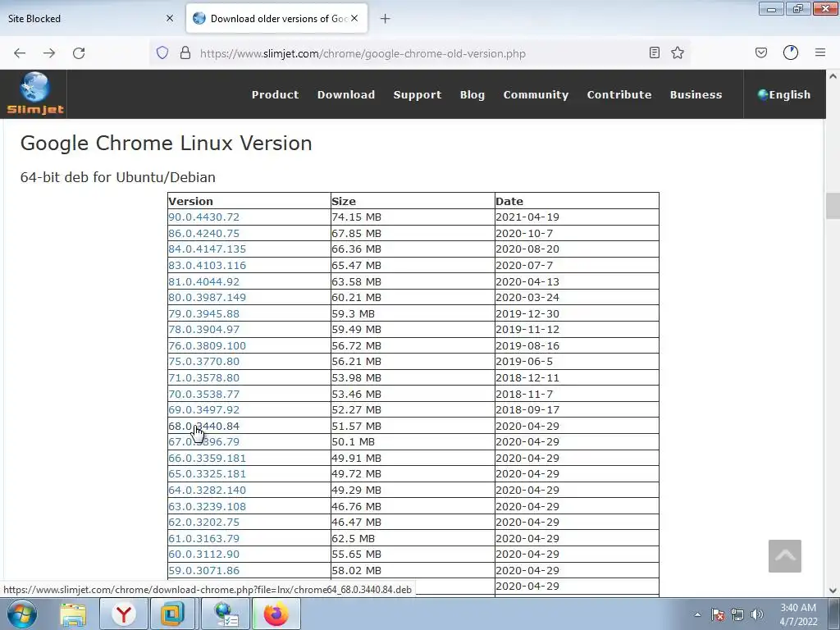Open the Blog menu item
The image size is (840, 630).
point(472,95)
